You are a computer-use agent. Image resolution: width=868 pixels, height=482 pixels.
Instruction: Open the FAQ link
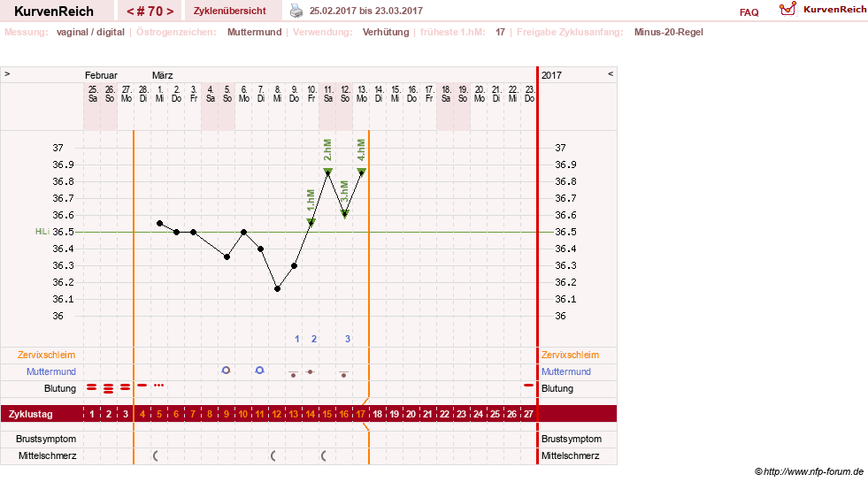click(749, 12)
